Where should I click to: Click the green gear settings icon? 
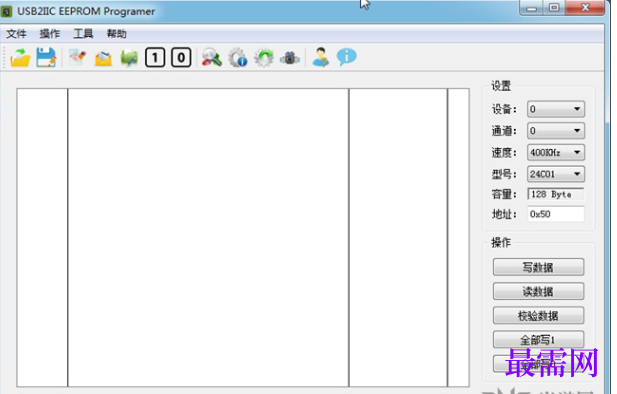click(264, 57)
